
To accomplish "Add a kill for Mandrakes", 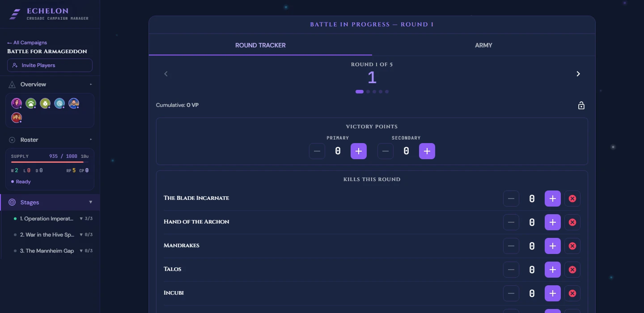I will point(553,246).
